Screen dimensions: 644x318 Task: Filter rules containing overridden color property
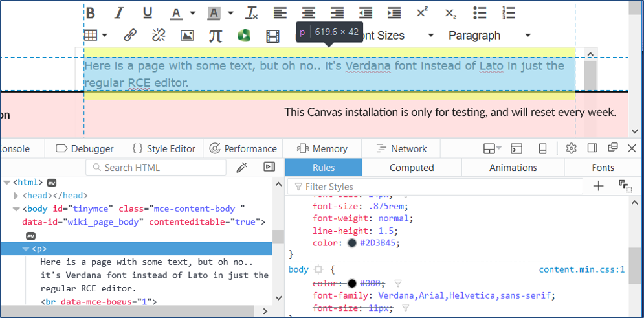397,283
